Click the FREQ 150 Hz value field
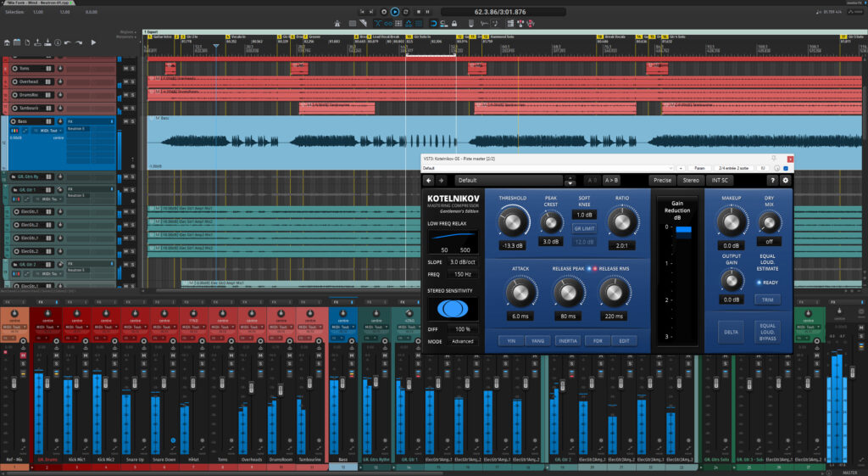The width and height of the screenshot is (868, 476). [462, 274]
